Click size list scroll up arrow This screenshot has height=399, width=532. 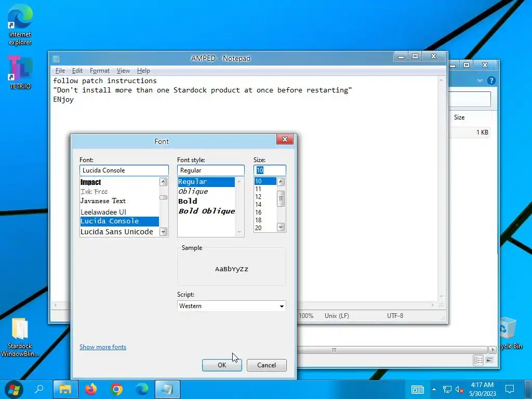click(x=281, y=181)
